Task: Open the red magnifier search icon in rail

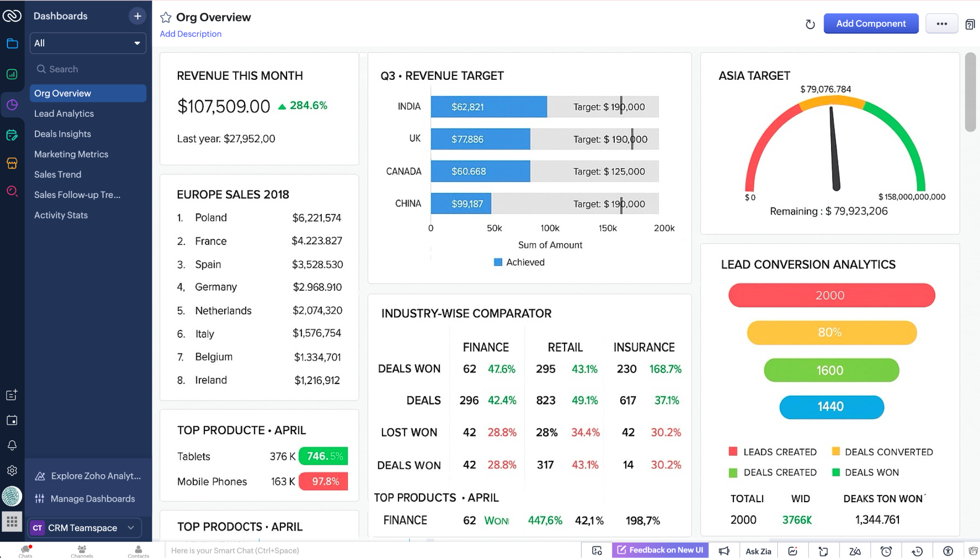Action: 12,191
